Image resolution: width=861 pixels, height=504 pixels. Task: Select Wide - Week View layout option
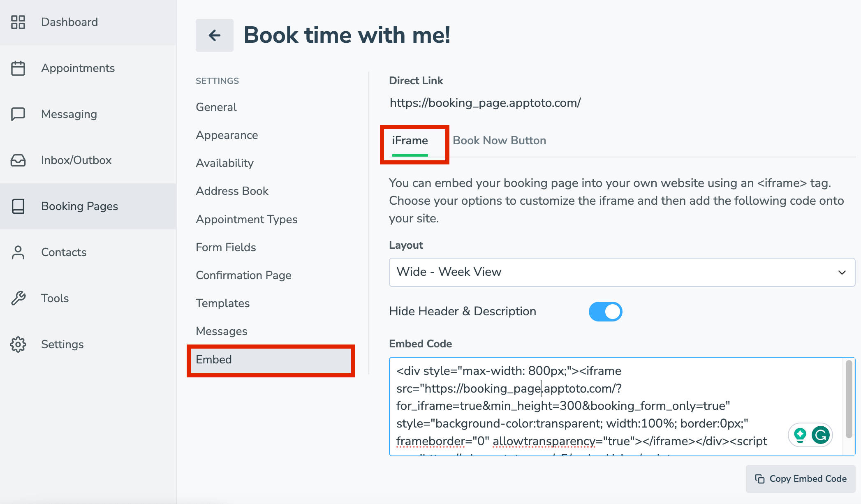click(x=449, y=272)
